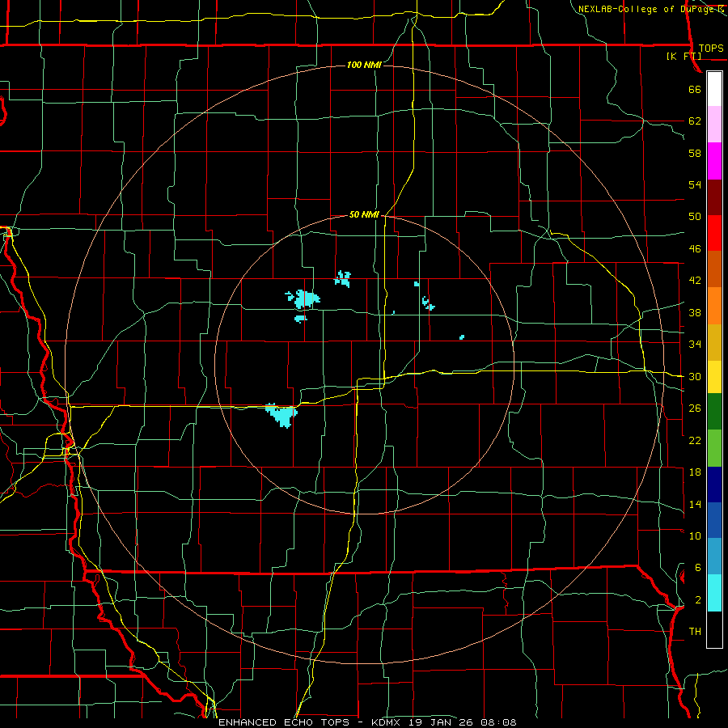The image size is (728, 728).
Task: Click the 10 legend value
Action: [x=695, y=535]
